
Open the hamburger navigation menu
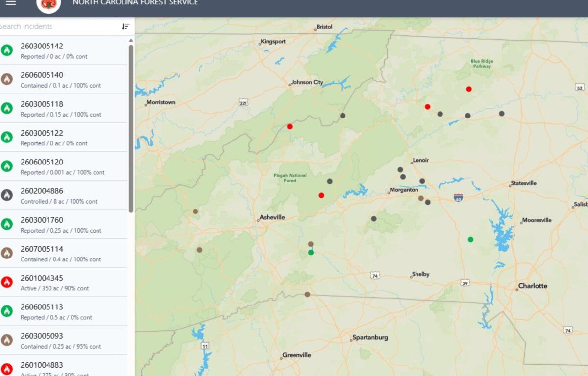pyautogui.click(x=11, y=3)
